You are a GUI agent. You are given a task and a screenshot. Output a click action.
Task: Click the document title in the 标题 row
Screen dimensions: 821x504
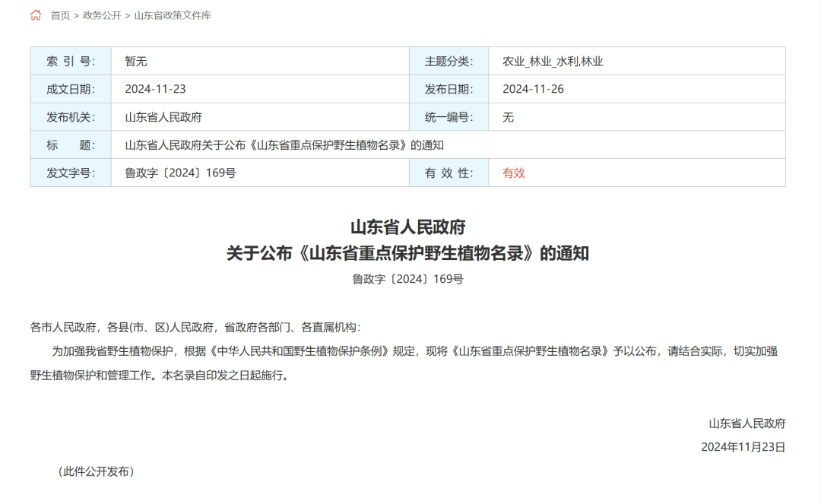(x=284, y=144)
